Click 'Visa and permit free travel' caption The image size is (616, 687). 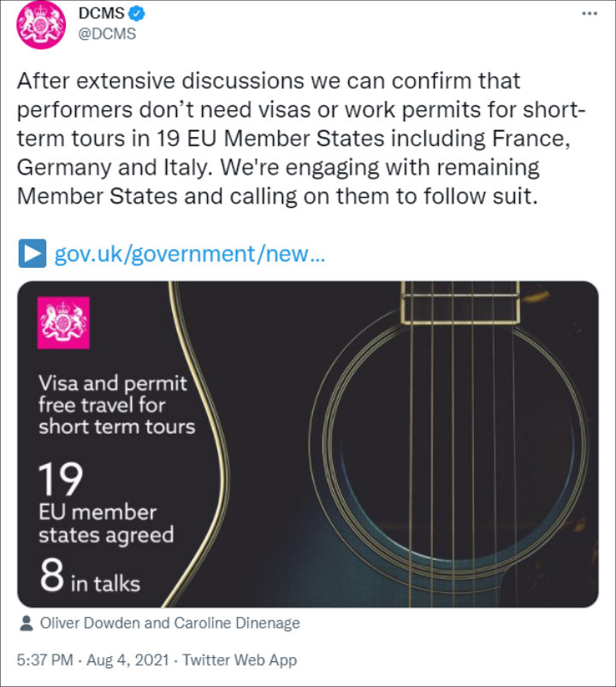[116, 405]
